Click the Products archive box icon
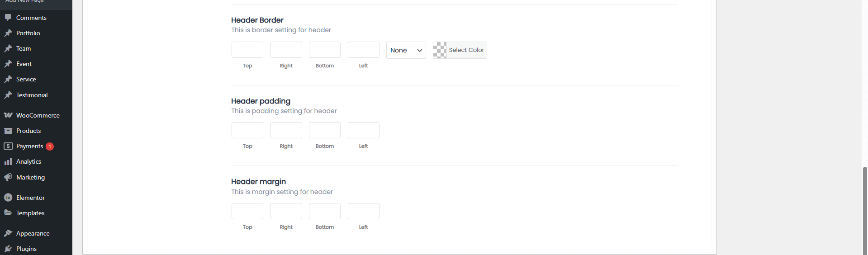The image size is (868, 255). pos(8,131)
